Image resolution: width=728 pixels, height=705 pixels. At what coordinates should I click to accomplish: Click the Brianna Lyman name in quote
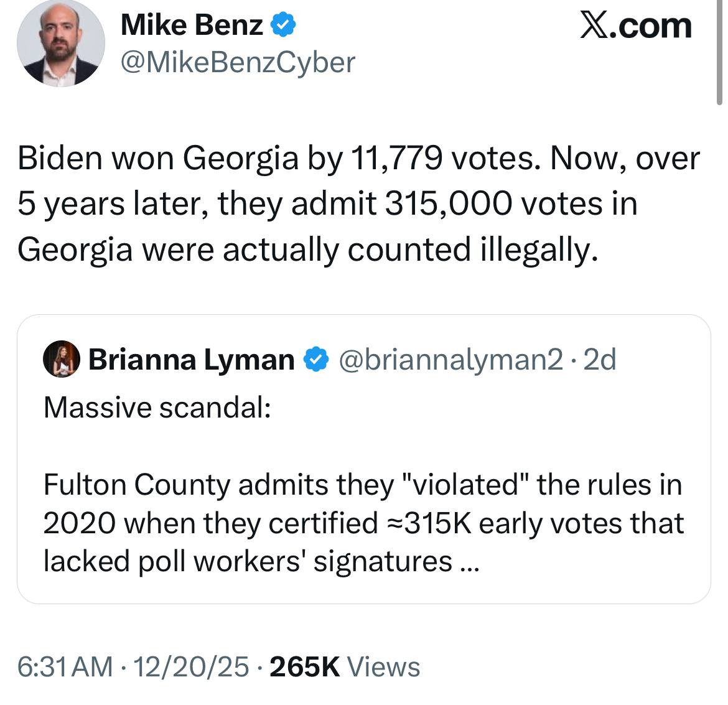coord(192,360)
